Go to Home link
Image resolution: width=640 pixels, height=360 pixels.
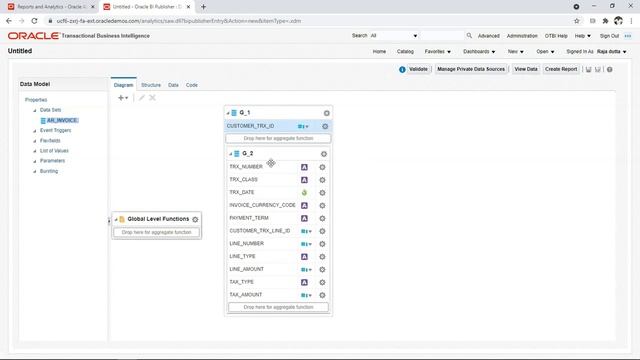[379, 51]
